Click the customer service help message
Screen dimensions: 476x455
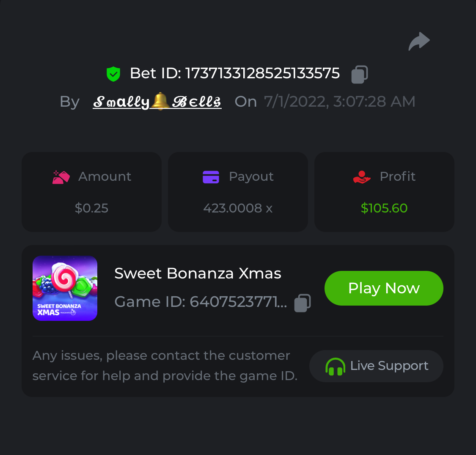[x=165, y=366]
